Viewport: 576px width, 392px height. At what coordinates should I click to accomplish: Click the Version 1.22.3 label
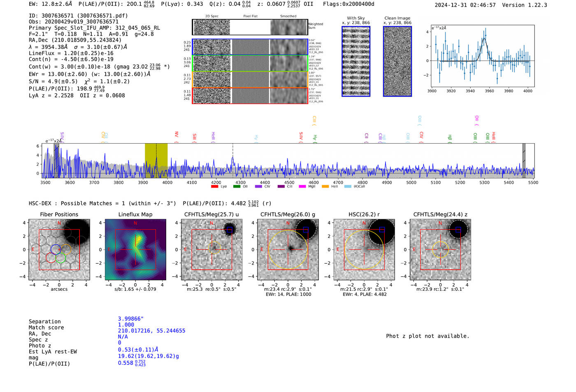pos(525,5)
